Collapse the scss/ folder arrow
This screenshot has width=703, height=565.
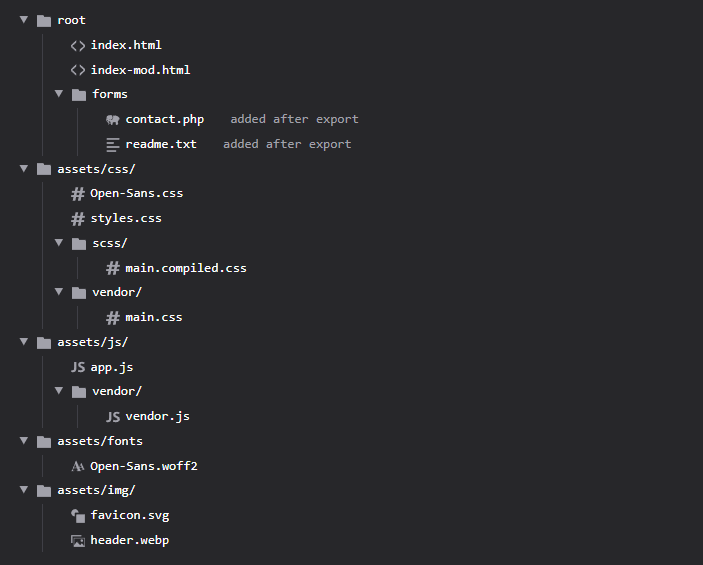(x=59, y=243)
